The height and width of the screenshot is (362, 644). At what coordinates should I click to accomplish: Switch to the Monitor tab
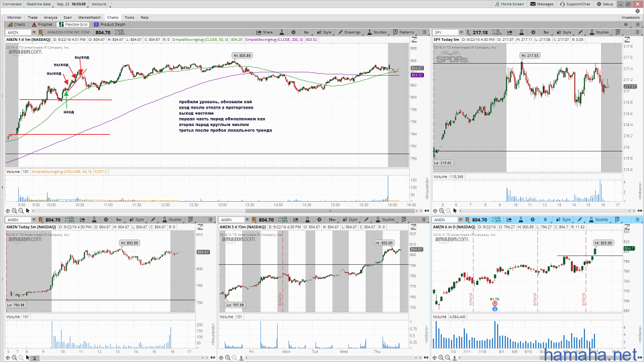pos(14,17)
